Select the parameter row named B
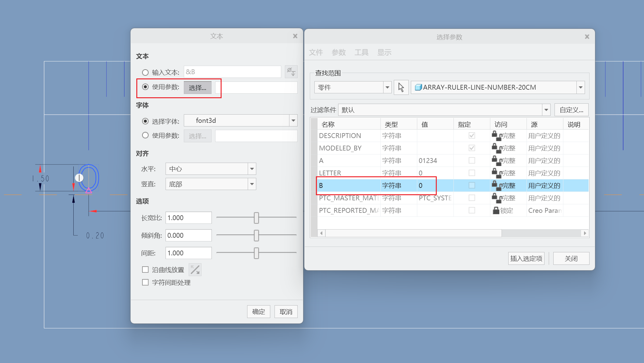Screen dimensions: 644x363 (x=453, y=185)
